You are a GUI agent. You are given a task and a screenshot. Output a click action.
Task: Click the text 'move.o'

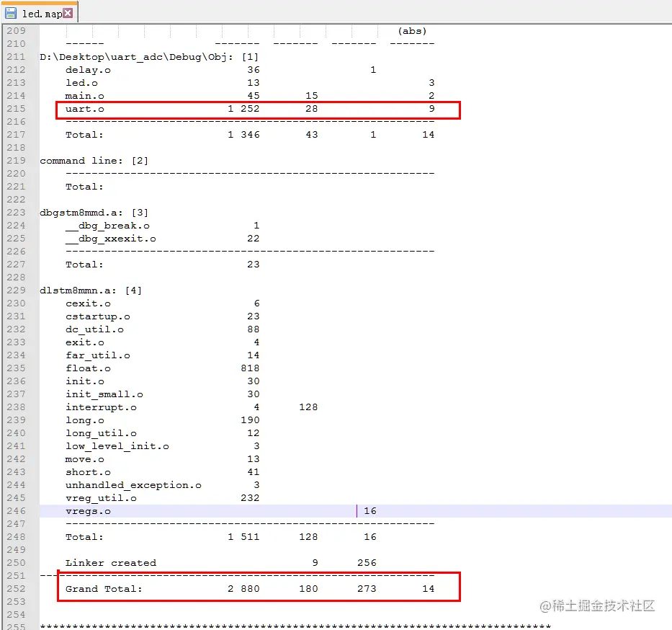pos(84,459)
